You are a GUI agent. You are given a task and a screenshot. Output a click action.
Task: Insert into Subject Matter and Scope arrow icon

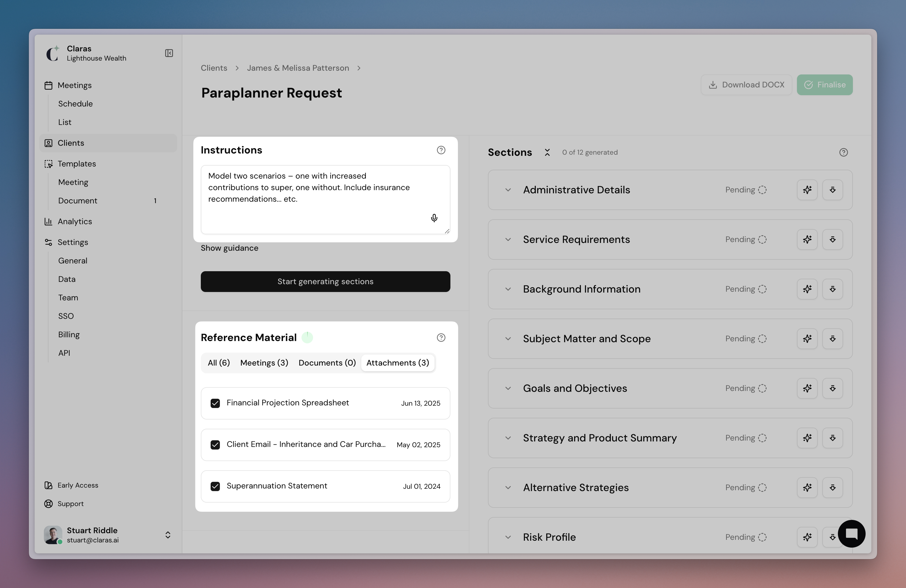(832, 339)
